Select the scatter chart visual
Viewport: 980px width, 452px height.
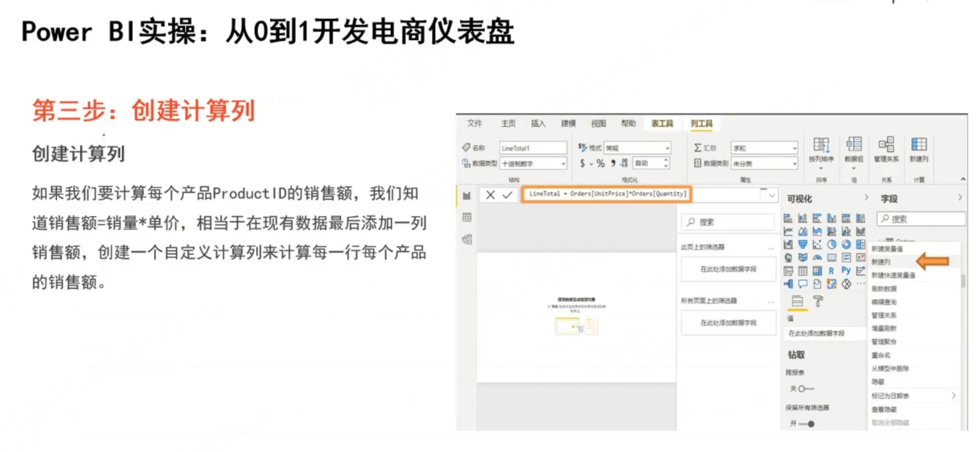(x=817, y=245)
